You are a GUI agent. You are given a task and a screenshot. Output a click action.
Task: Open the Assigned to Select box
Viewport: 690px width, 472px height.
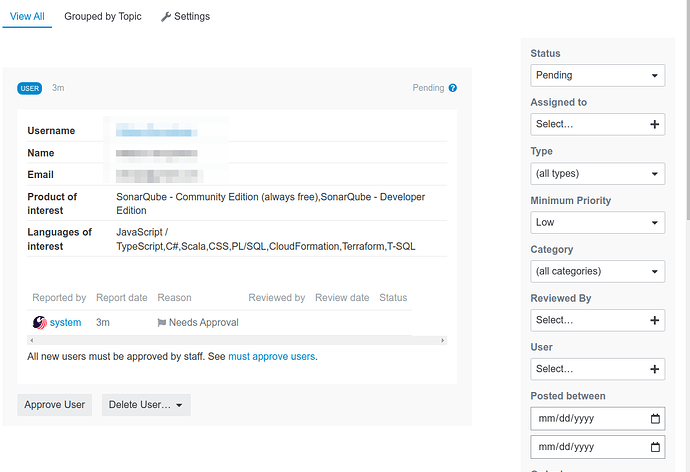tap(598, 124)
